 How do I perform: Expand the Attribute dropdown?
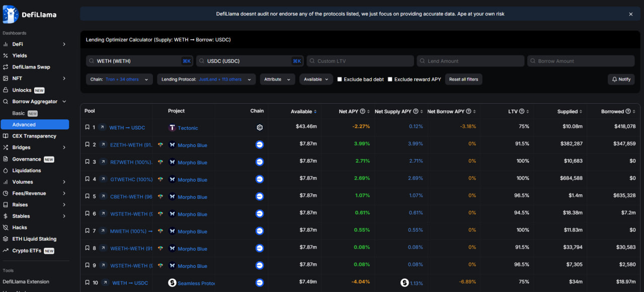point(277,80)
